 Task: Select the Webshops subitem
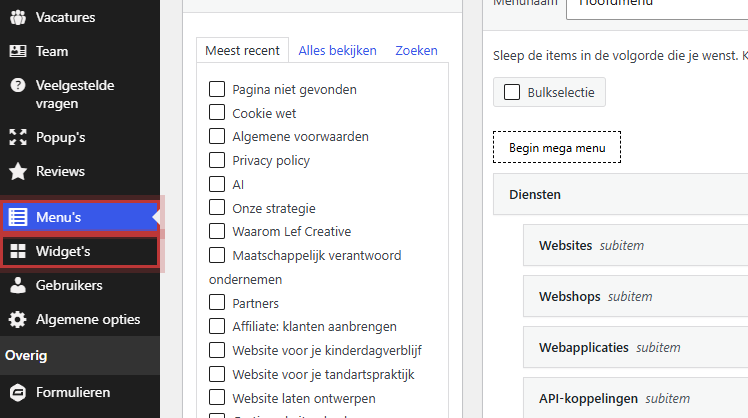pos(635,296)
